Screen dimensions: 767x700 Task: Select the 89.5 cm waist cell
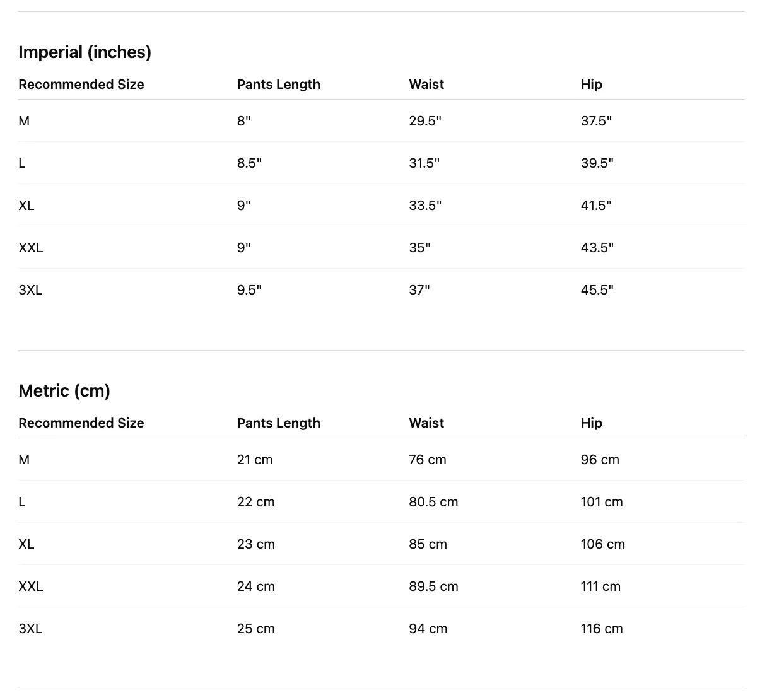pyautogui.click(x=433, y=586)
